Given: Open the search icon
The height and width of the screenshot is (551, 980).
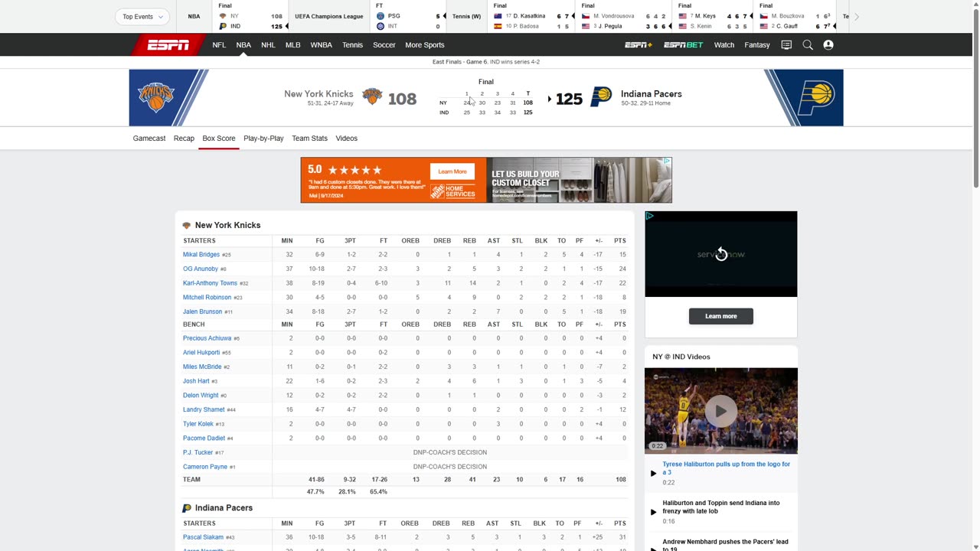Looking at the screenshot, I should click(x=807, y=45).
